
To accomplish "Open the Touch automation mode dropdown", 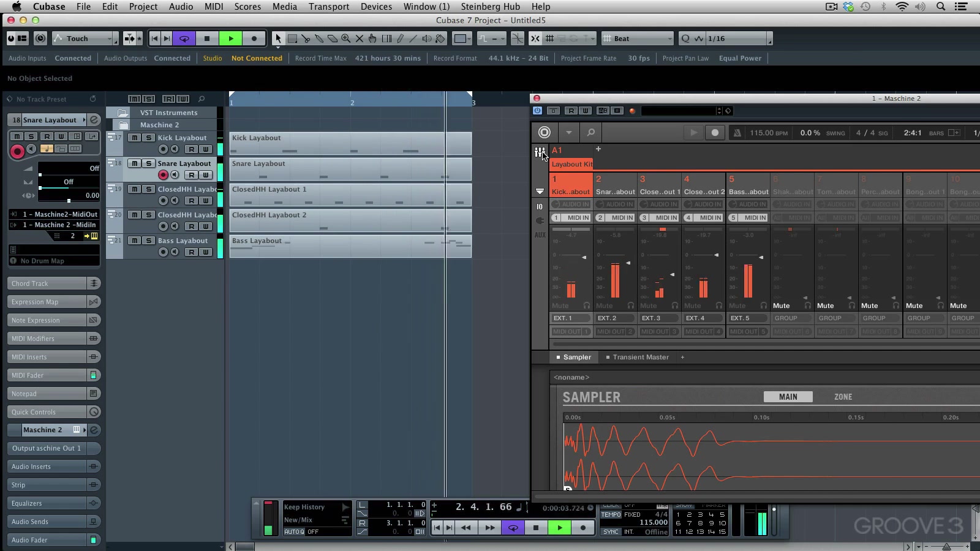I will [85, 39].
